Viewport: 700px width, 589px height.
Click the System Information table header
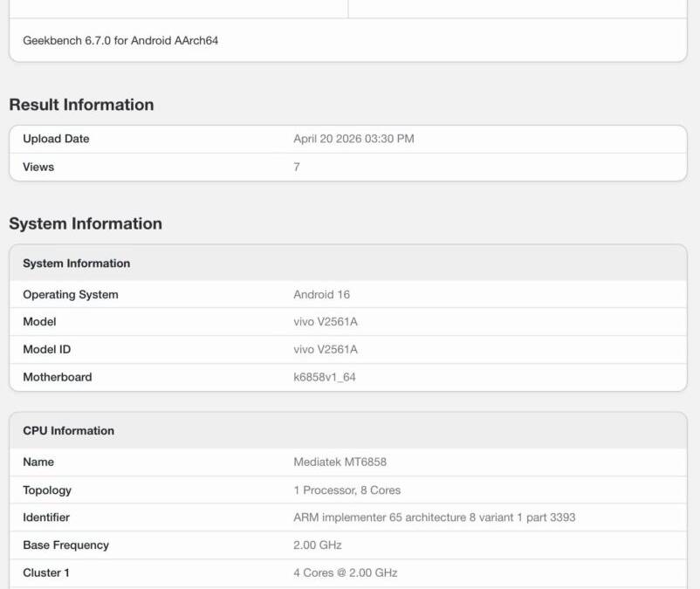77,264
